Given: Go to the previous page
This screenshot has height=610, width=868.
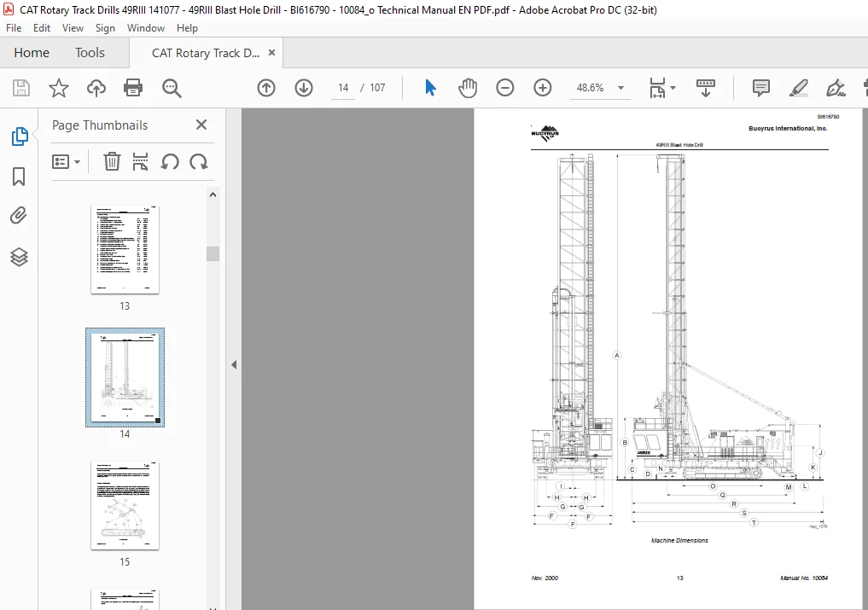Looking at the screenshot, I should tap(266, 88).
